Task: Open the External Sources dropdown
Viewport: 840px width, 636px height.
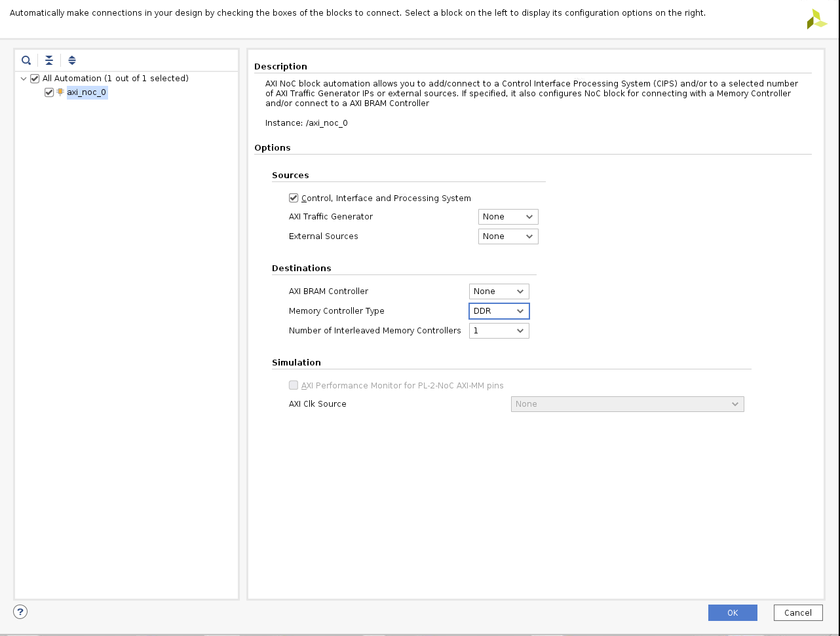Action: 508,236
